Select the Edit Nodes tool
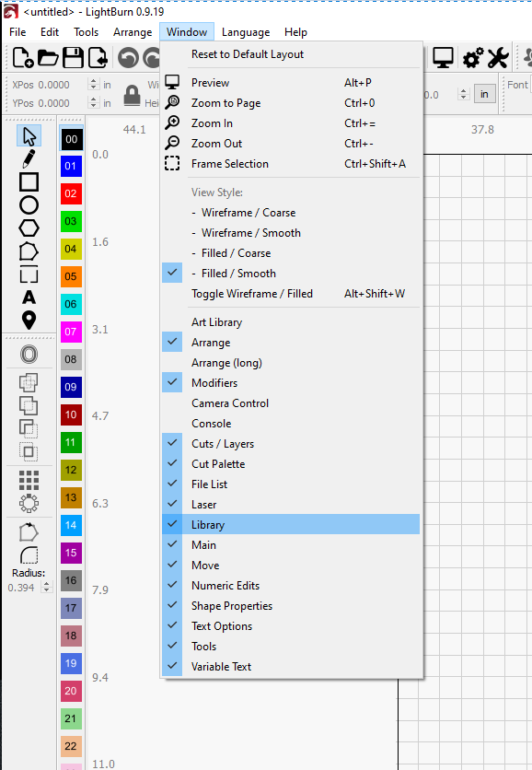The image size is (532, 770). click(29, 251)
